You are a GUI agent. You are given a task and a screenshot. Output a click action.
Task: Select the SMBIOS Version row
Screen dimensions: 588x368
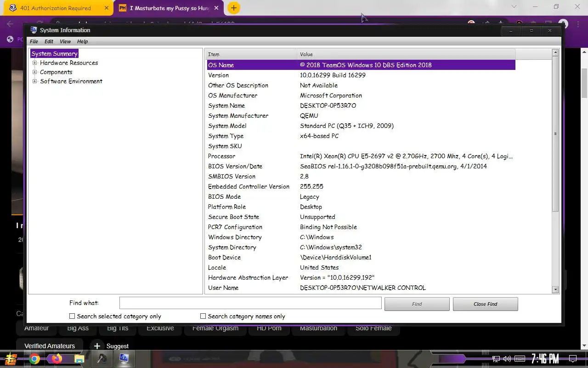tap(361, 176)
